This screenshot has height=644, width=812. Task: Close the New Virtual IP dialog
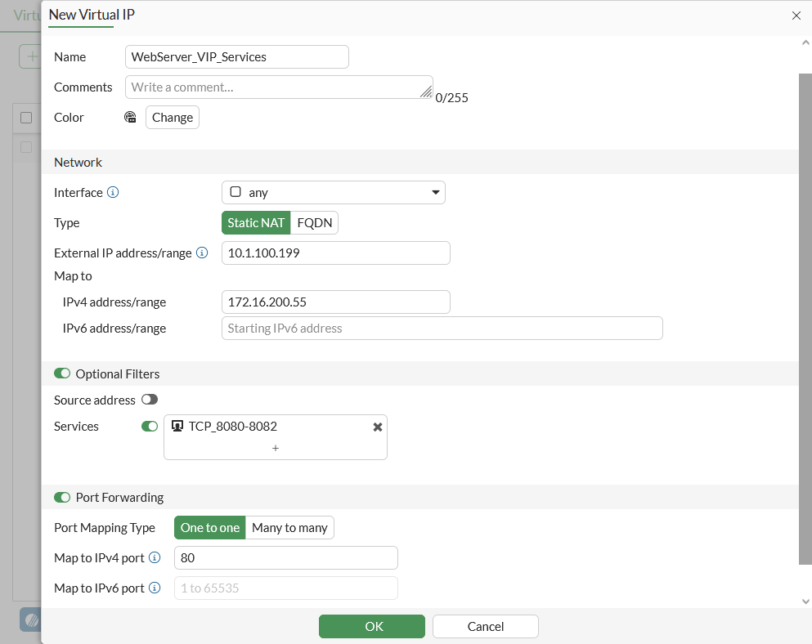796,16
